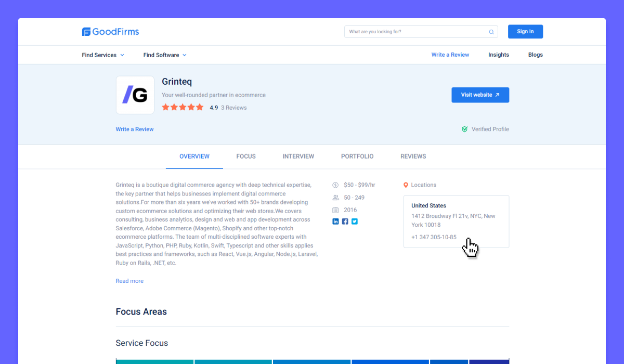The width and height of the screenshot is (624, 364).
Task: Click the founded year calendar icon
Action: click(335, 210)
